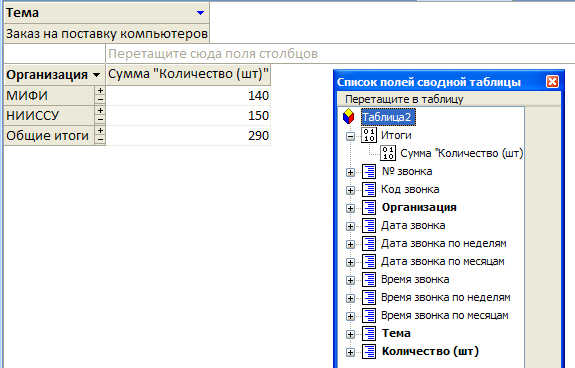Expand the Количество (шт) field node
The height and width of the screenshot is (368, 575).
(350, 352)
